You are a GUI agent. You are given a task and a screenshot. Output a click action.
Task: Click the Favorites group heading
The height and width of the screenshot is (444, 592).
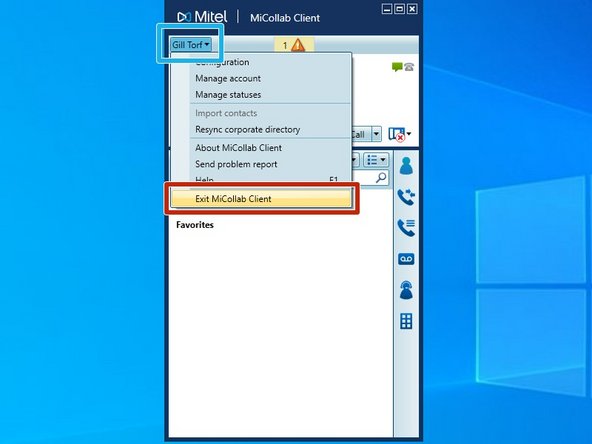click(x=195, y=225)
